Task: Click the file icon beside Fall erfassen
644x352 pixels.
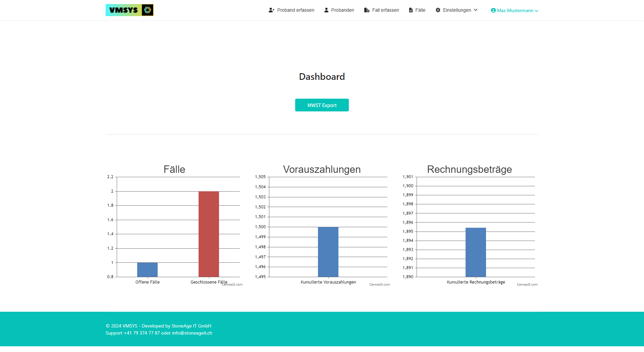Action: [367, 10]
